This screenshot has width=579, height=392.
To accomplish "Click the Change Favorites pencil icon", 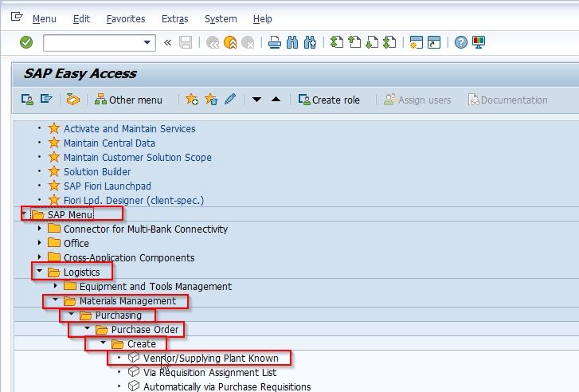I will coord(230,100).
